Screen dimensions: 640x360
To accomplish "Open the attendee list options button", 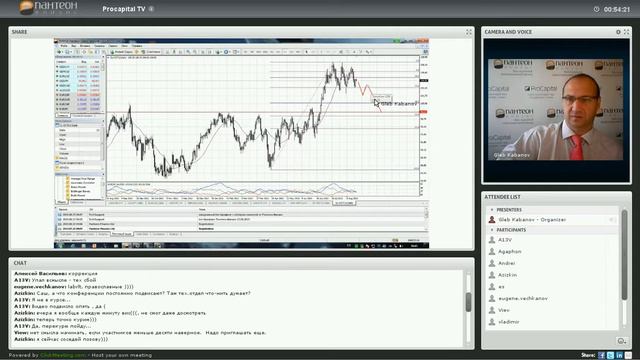I will coord(621,341).
